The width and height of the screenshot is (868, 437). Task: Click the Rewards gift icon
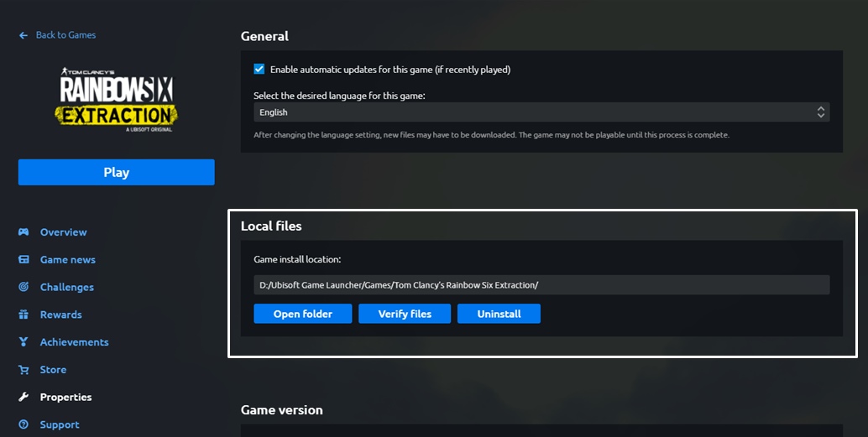point(24,315)
